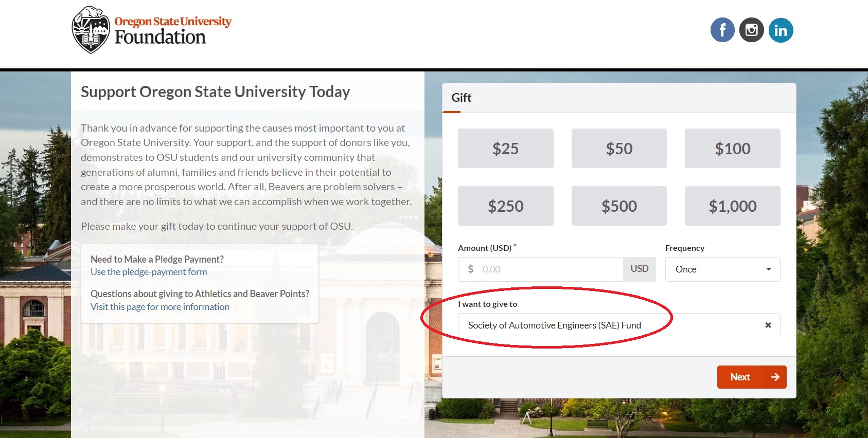Choose the $500 gift amount
This screenshot has height=438, width=868.
pos(619,206)
